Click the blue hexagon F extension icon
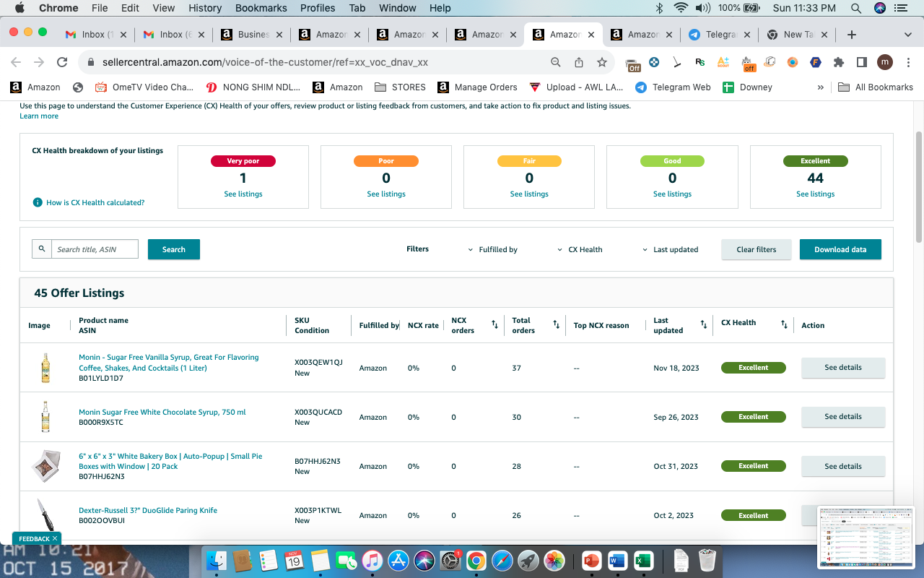Viewport: 924px width, 578px height. click(816, 62)
